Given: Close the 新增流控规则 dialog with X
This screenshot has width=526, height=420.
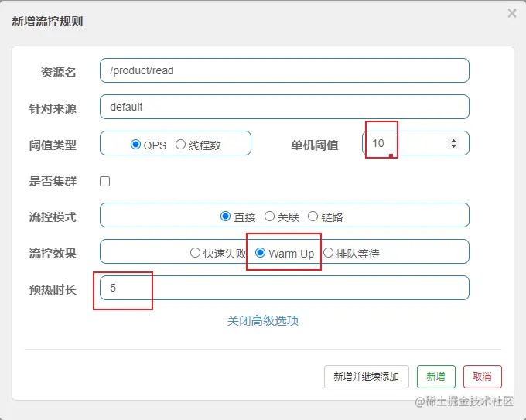Looking at the screenshot, I should [512, 13].
